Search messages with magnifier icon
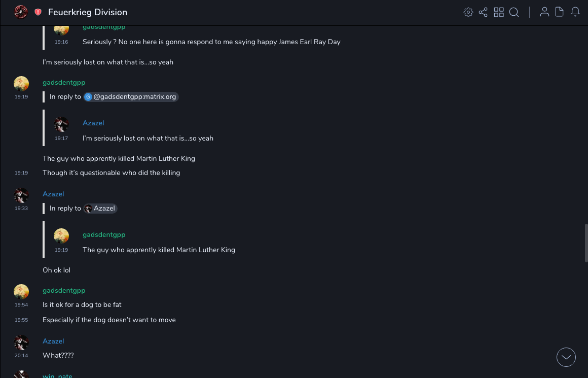588x378 pixels. pos(514,12)
